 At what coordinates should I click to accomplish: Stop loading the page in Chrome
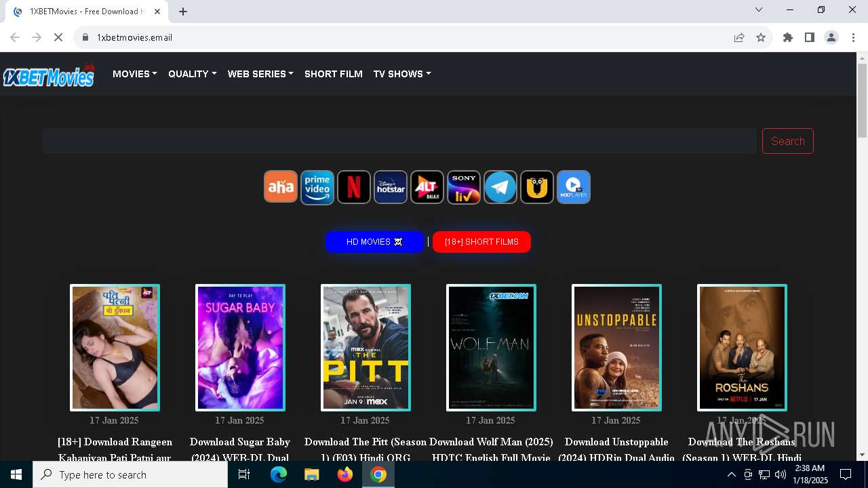point(58,37)
